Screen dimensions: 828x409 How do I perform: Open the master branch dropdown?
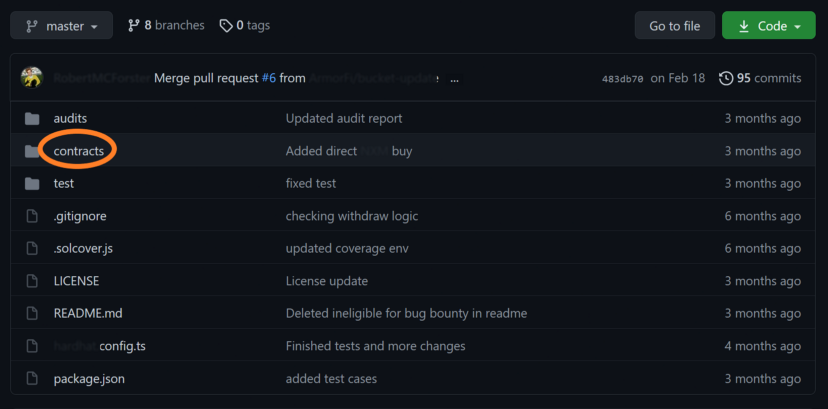(x=59, y=25)
